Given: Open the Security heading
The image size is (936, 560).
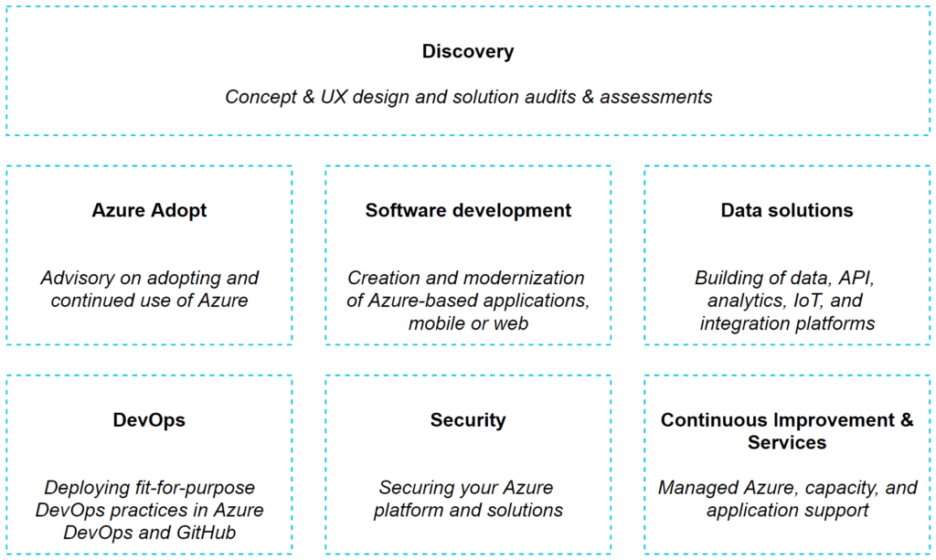Looking at the screenshot, I should pyautogui.click(x=468, y=420).
